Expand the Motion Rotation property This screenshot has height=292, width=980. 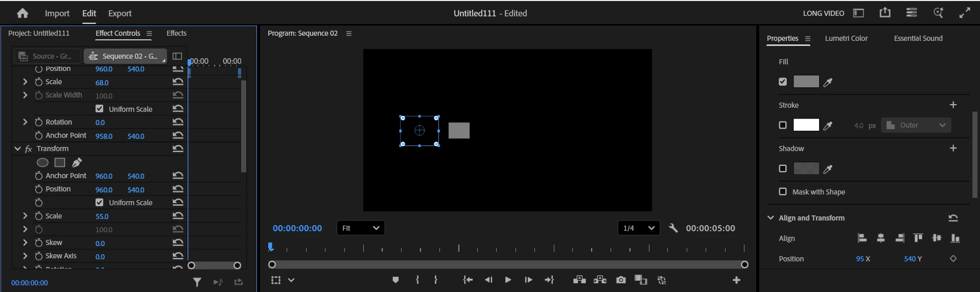25,122
